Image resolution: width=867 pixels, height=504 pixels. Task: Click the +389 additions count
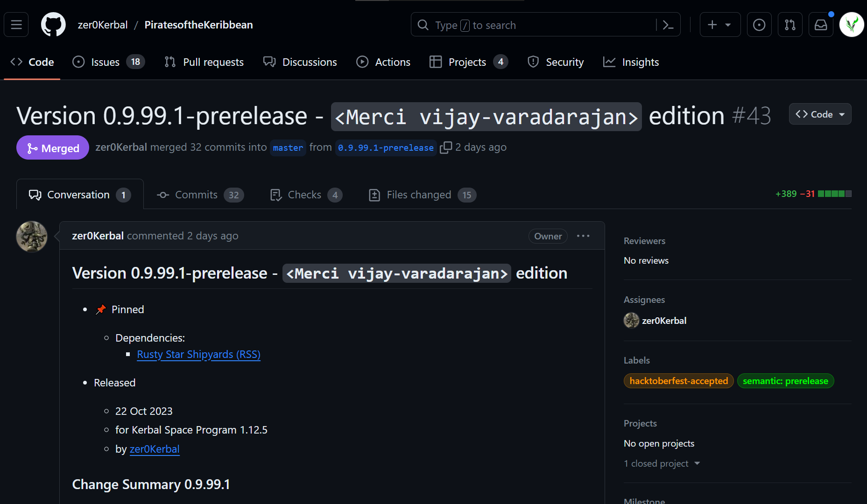pyautogui.click(x=786, y=194)
